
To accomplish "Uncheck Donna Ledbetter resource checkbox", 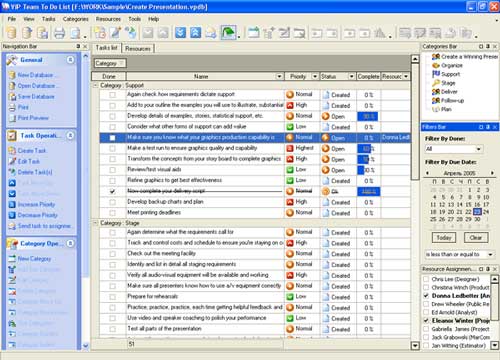I will click(426, 295).
